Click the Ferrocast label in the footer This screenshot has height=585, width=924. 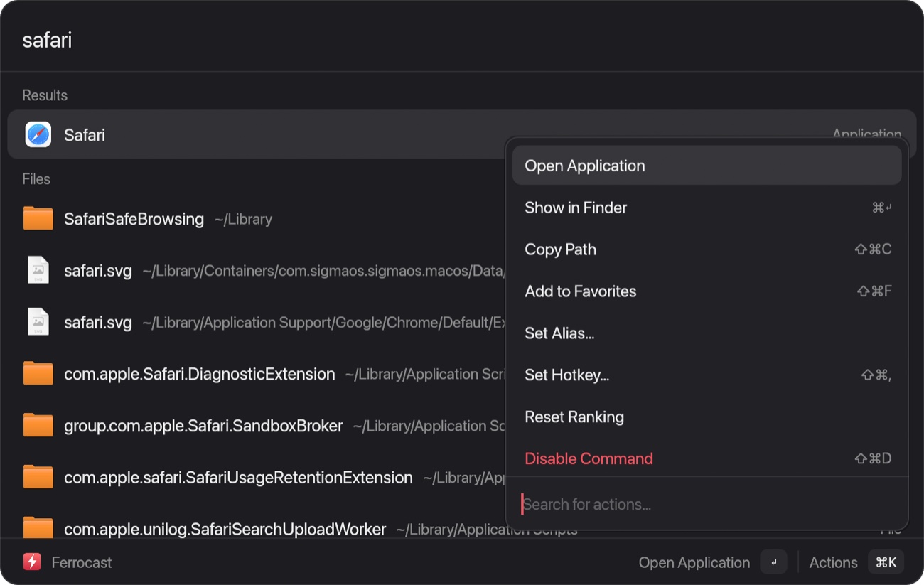tap(82, 562)
